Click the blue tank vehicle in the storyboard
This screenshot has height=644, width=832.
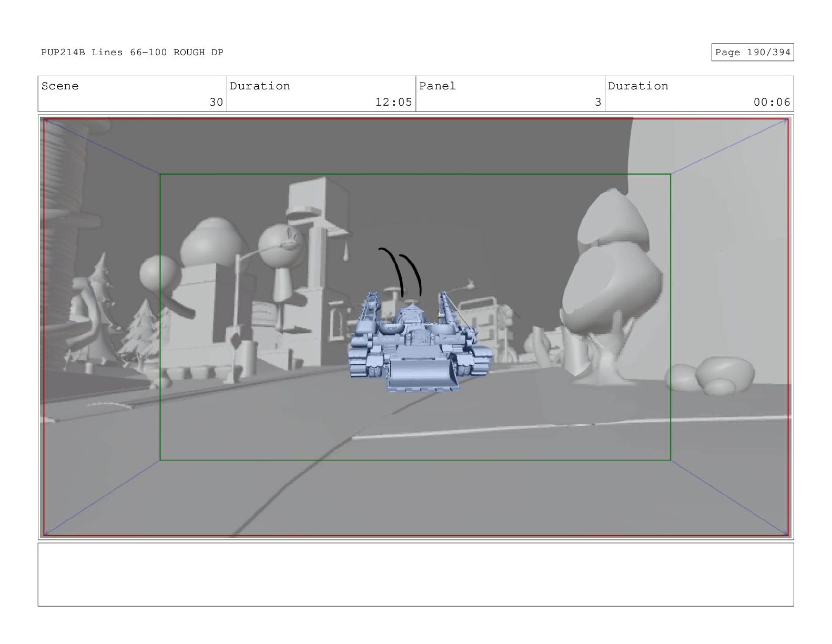[x=421, y=341]
